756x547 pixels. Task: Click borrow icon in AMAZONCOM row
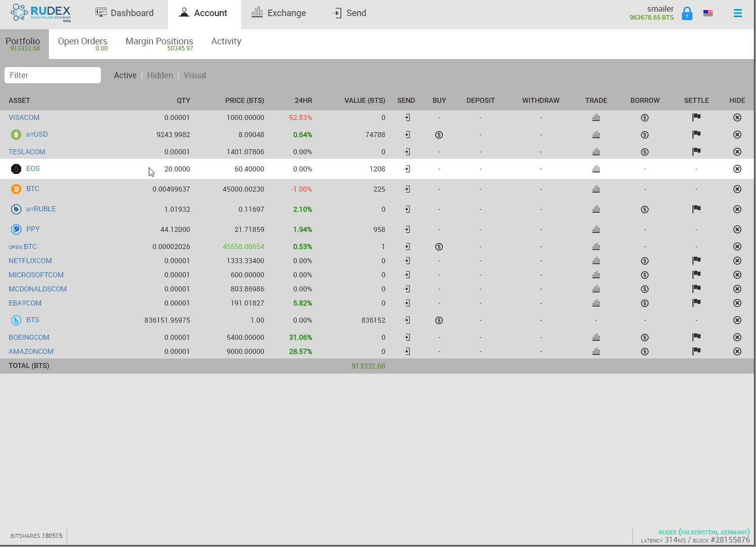(645, 351)
